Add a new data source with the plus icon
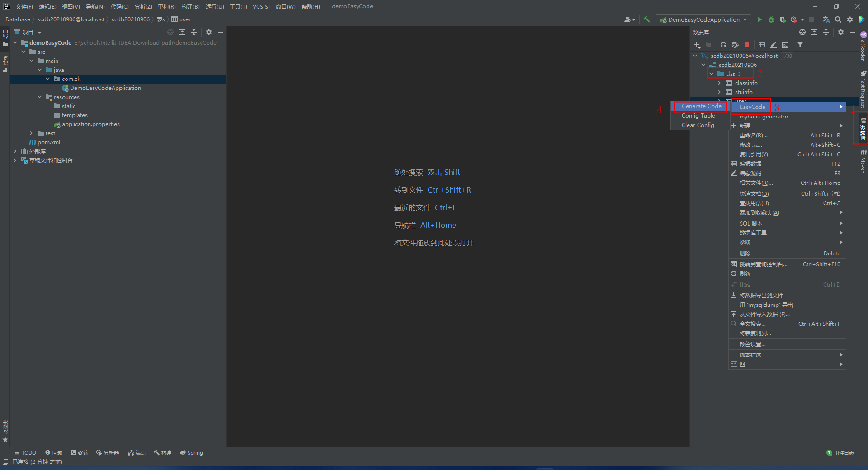This screenshot has width=868, height=470. coord(697,45)
